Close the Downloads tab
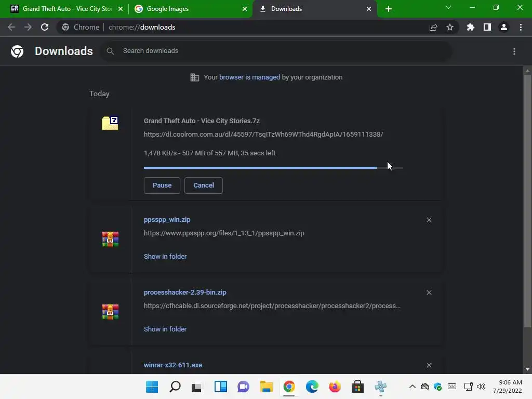This screenshot has width=532, height=399. tap(369, 9)
